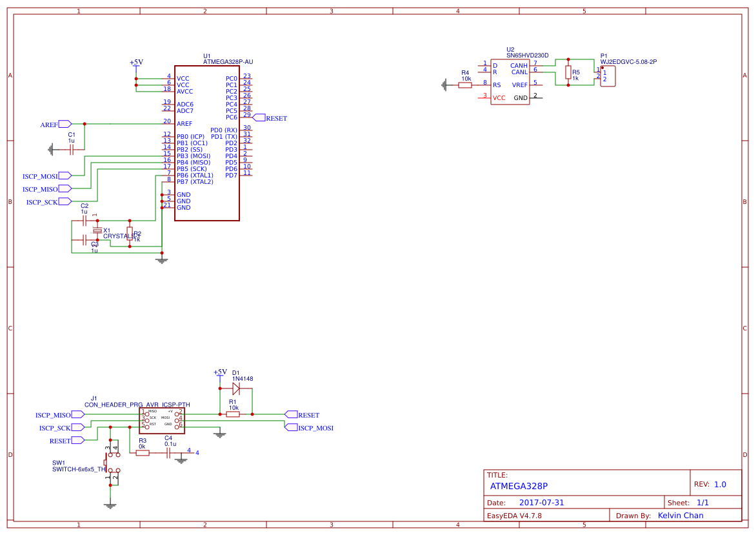This screenshot has height=535, width=756.
Task: Click the SN65HVD230D transceiver symbol U2
Action: click(510, 81)
